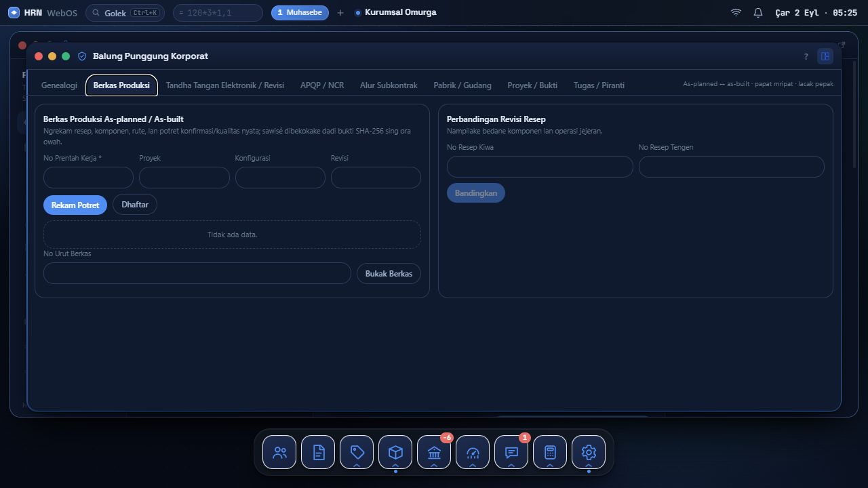Image resolution: width=868 pixels, height=488 pixels.
Task: Go to the APQP / NCR tab
Action: [322, 85]
